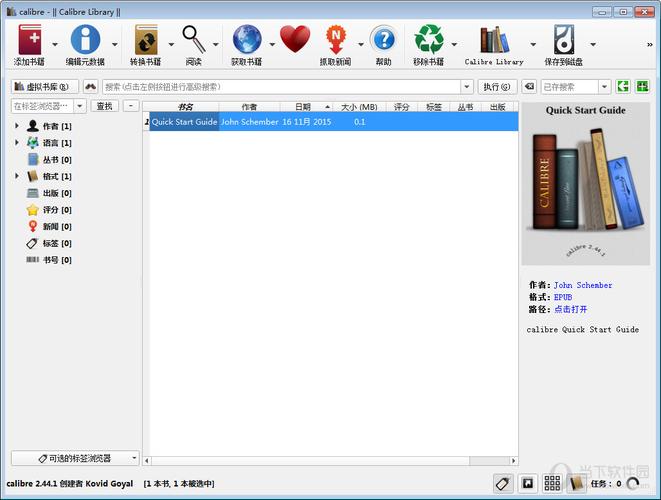Toggle the tag browser status bar icon

click(x=503, y=483)
